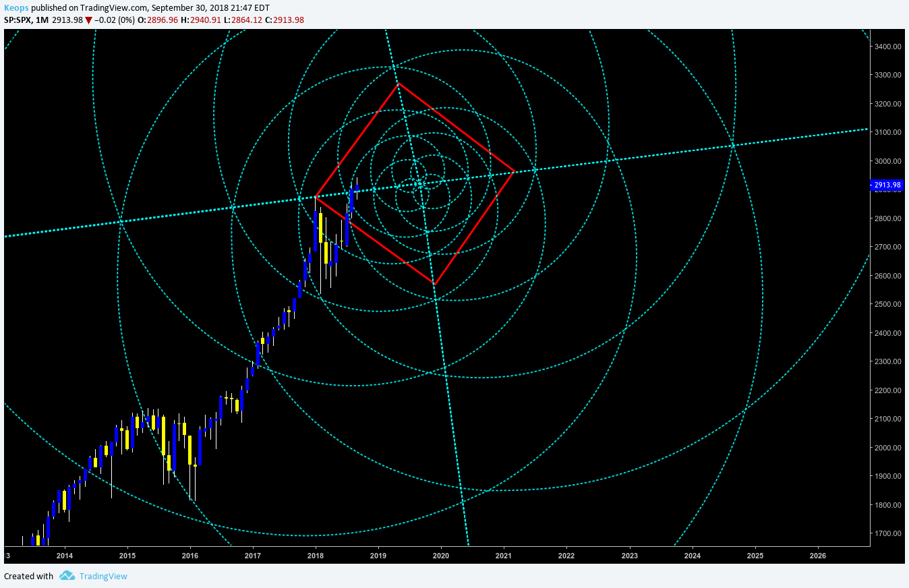The height and width of the screenshot is (588, 909).
Task: Select the SP:SPX symbol label
Action: [18, 20]
